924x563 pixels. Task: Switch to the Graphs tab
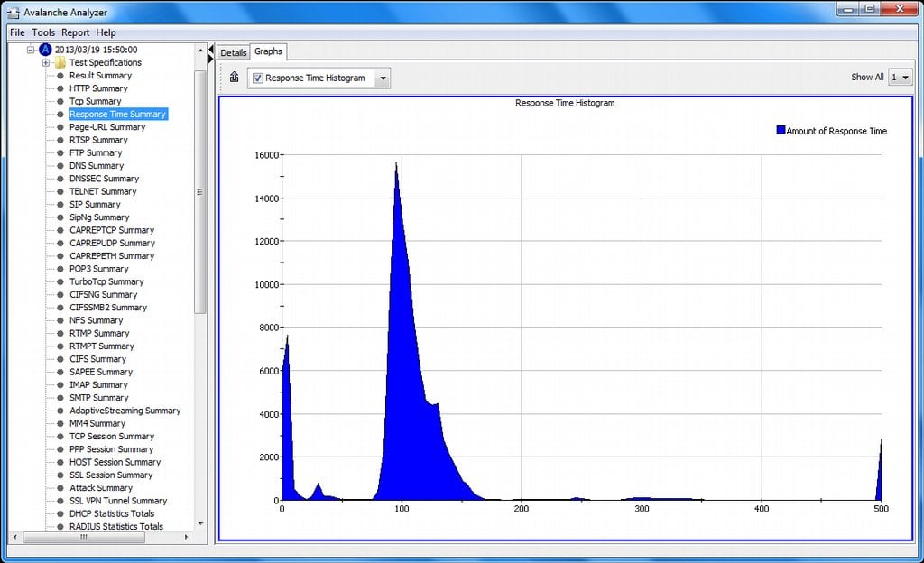tap(268, 51)
